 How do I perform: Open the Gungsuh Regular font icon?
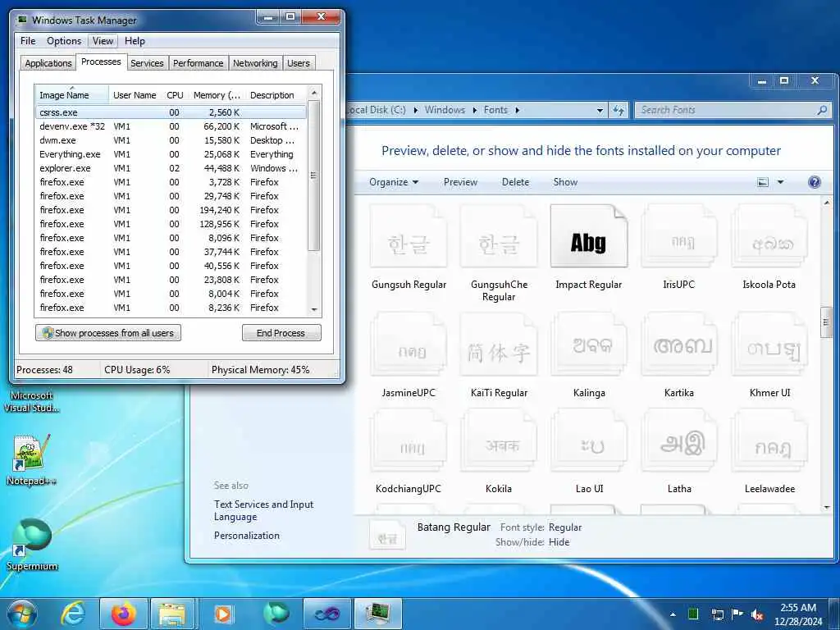(x=409, y=237)
